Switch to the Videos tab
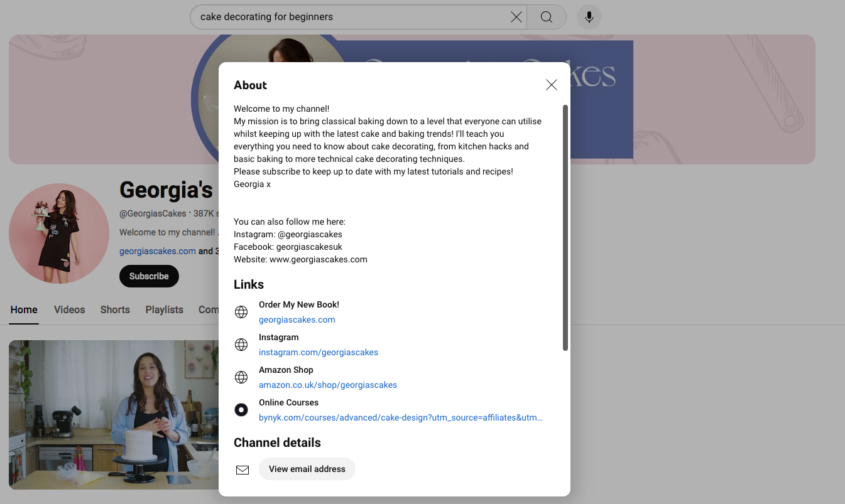845x504 pixels. 70,309
